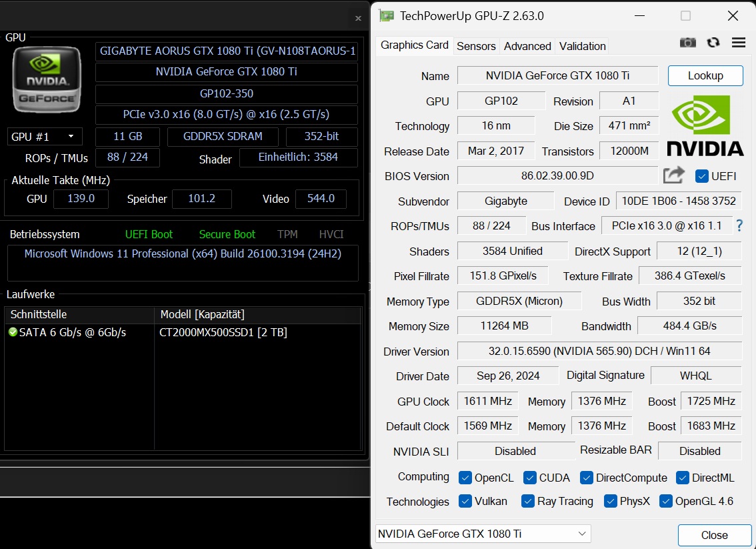
Task: Click the GIGABYTE AORUS GTX 1080 Ti field
Action: (227, 51)
